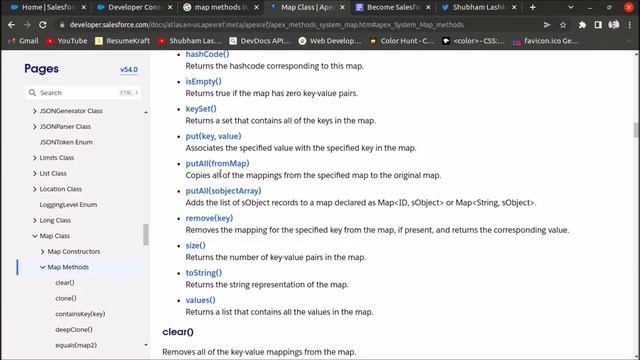Click the Pages search field
Screen dimensions: 640x360
coord(83,93)
